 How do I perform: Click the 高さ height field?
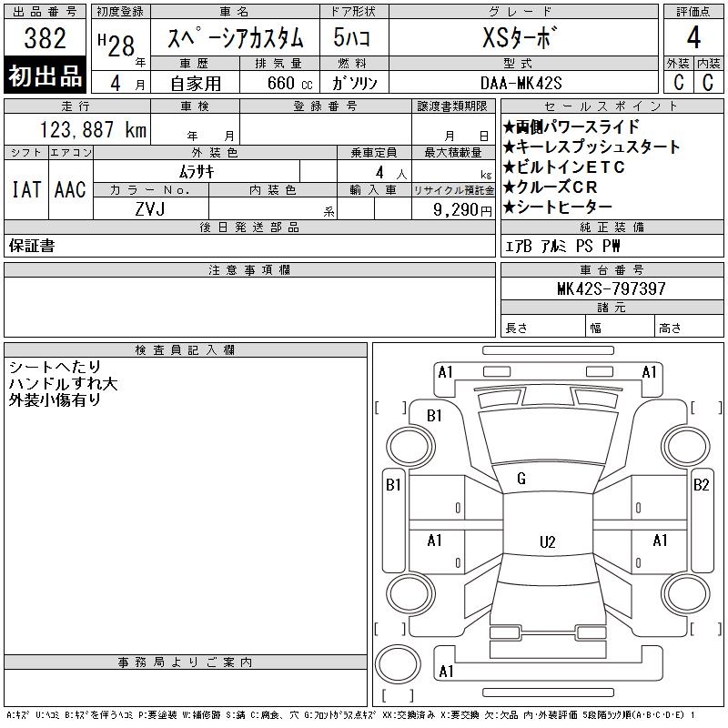[x=689, y=326]
